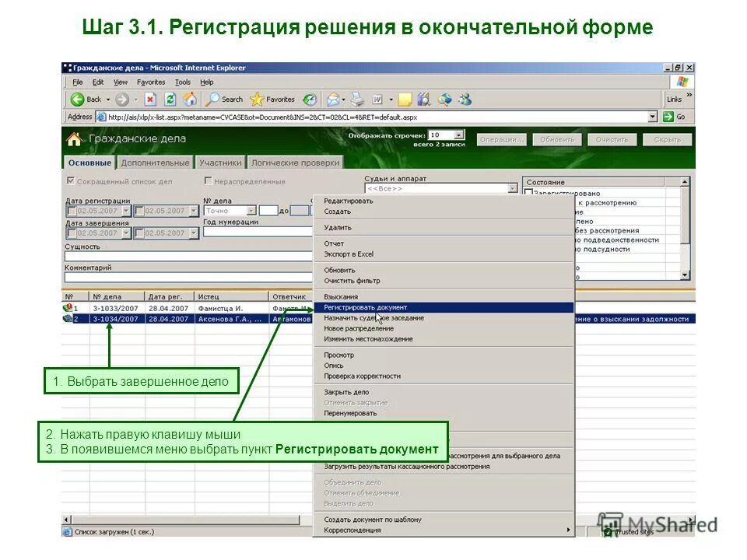Click the Print toolbar icon
The height and width of the screenshot is (560, 747).
coord(357,100)
